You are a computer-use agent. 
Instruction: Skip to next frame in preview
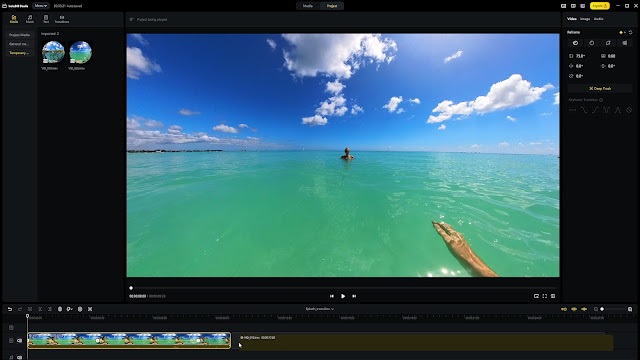pyautogui.click(x=354, y=296)
